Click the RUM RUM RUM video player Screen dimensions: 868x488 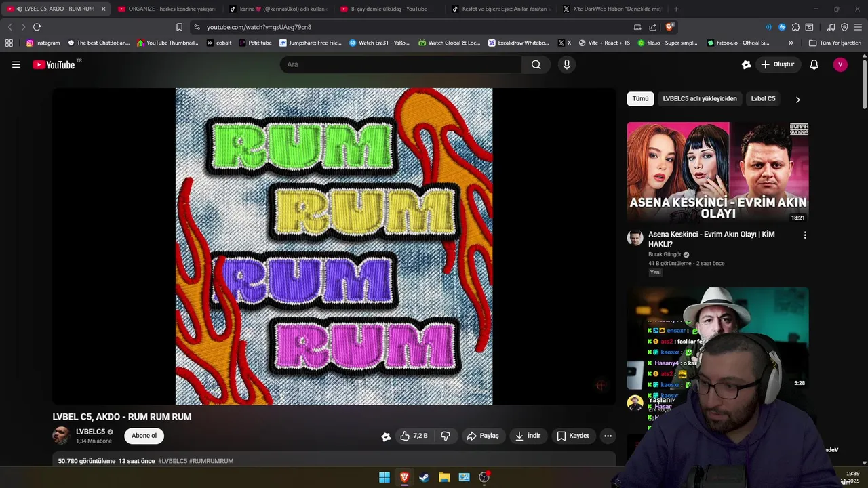click(x=334, y=246)
